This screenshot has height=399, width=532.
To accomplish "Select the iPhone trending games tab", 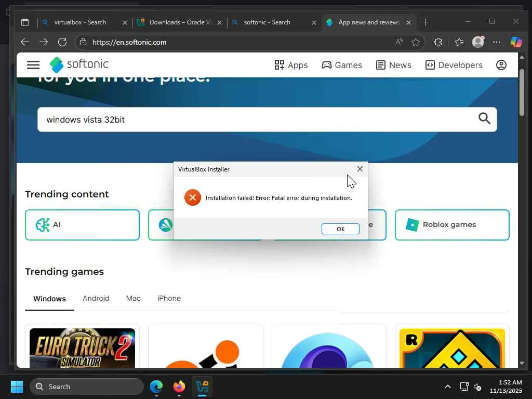I will coord(169,298).
